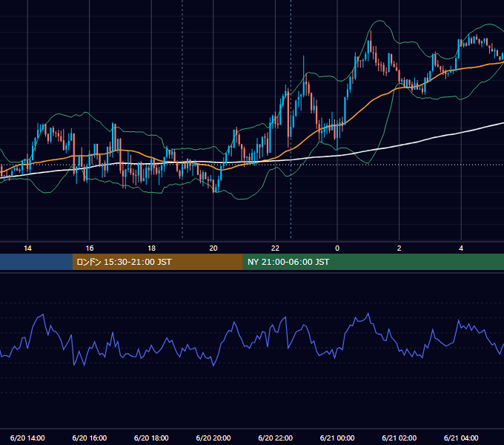Click hour label 16 on price chart axis

[90, 248]
